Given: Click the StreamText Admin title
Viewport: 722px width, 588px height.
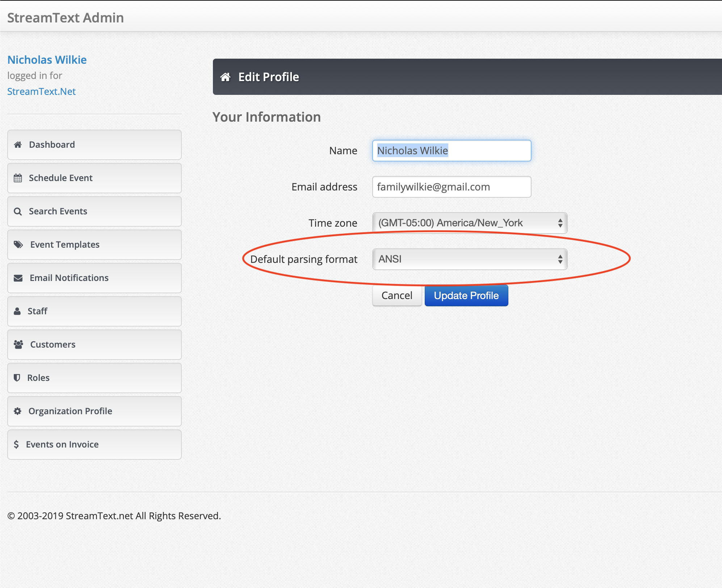Looking at the screenshot, I should 66,18.
